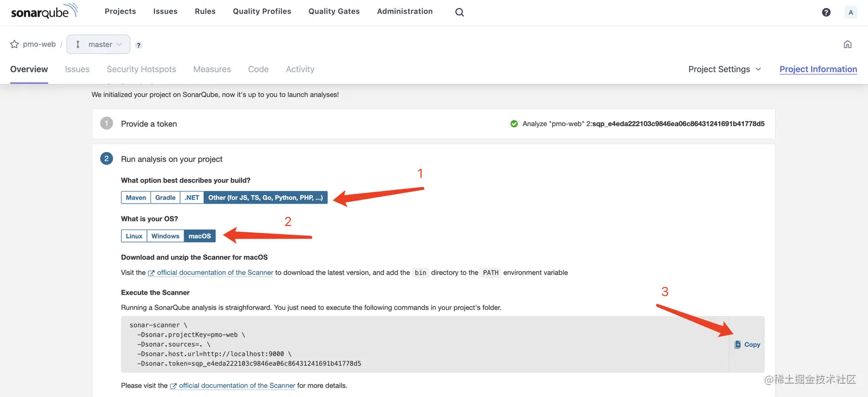868x397 pixels.
Task: Click the green token success checkmark
Action: [514, 123]
